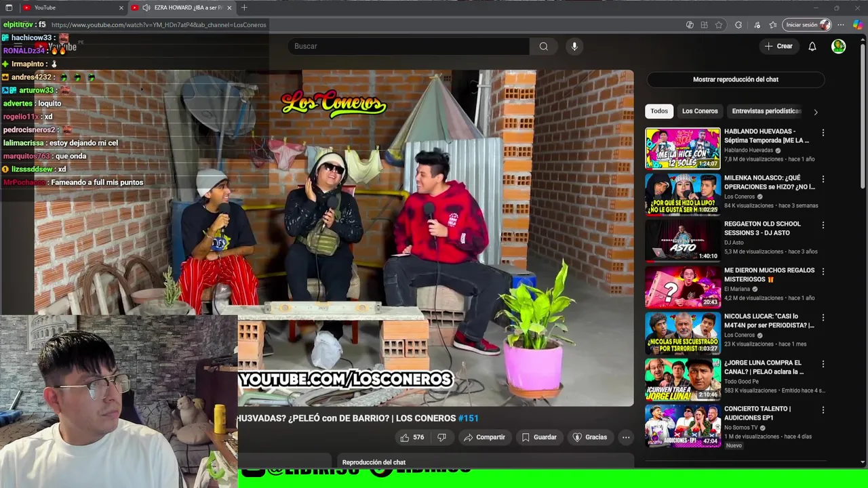The width and height of the screenshot is (868, 488).
Task: Click the #151 hashtag link in title
Action: [x=468, y=418]
